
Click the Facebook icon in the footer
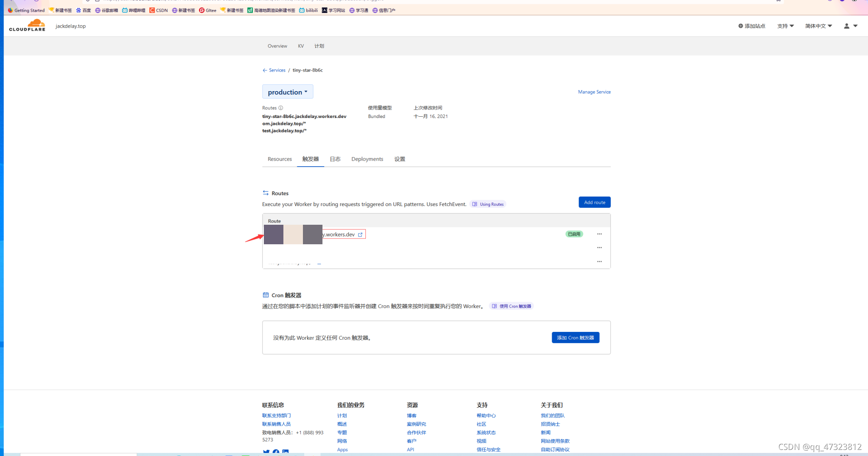coord(276,452)
